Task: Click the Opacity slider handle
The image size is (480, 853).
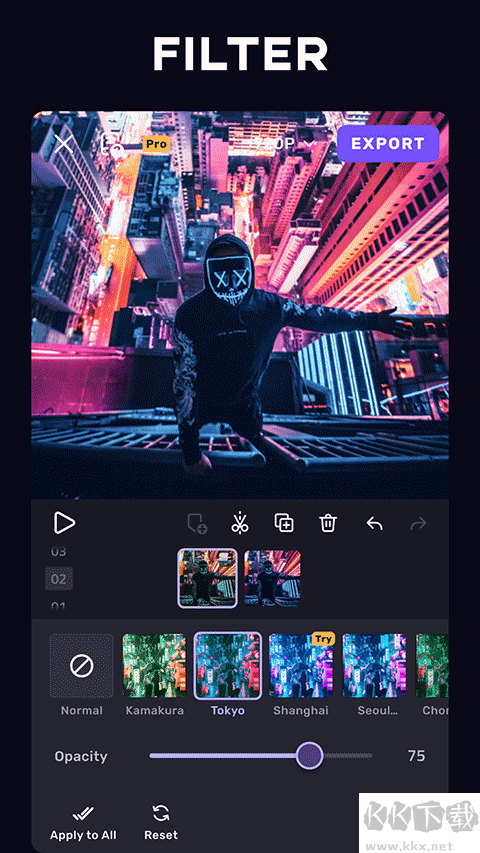Action: 310,756
